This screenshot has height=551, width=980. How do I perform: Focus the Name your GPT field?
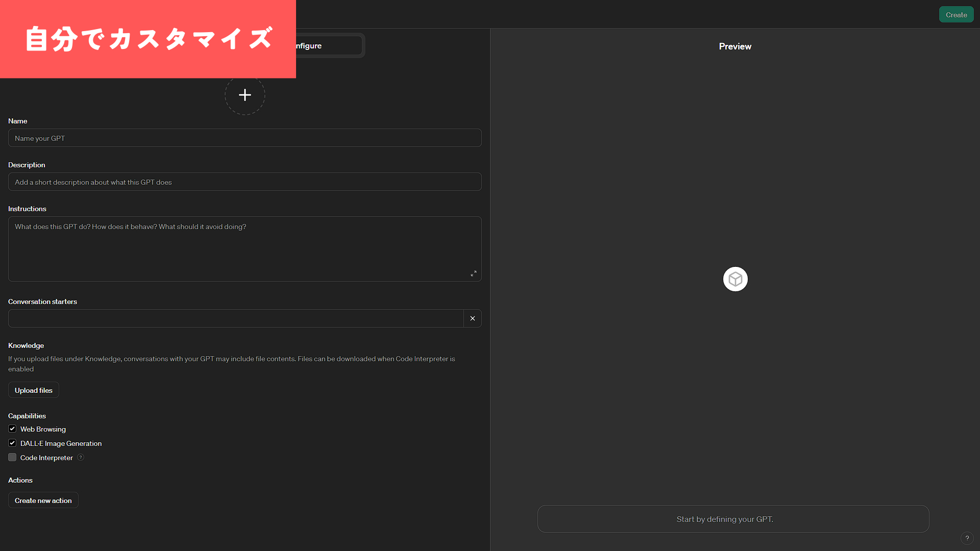point(245,138)
